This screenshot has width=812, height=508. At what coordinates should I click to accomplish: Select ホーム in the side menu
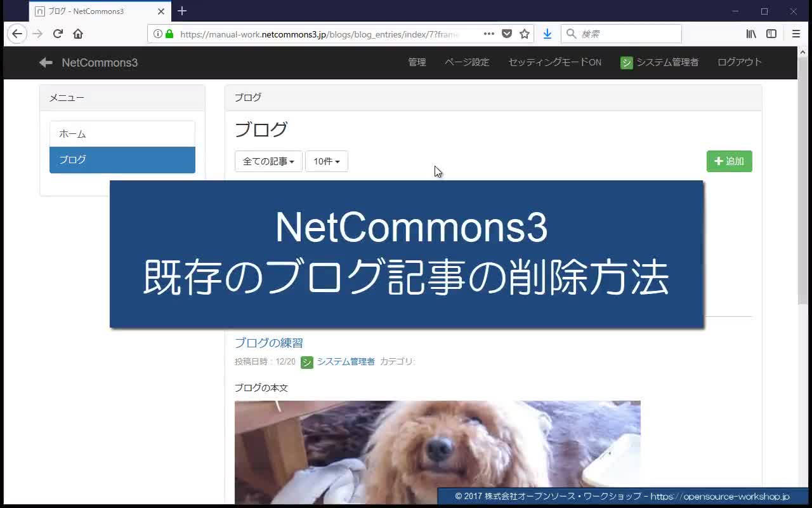pyautogui.click(x=122, y=134)
